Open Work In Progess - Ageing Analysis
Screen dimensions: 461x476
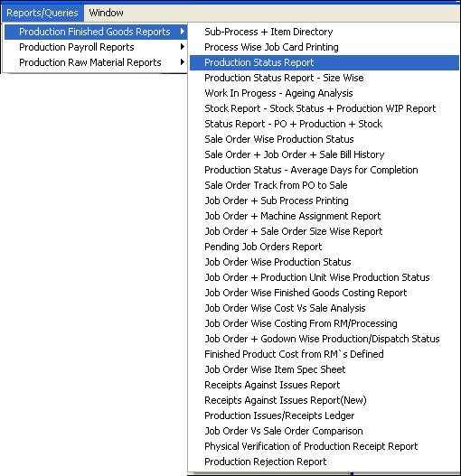(325, 93)
